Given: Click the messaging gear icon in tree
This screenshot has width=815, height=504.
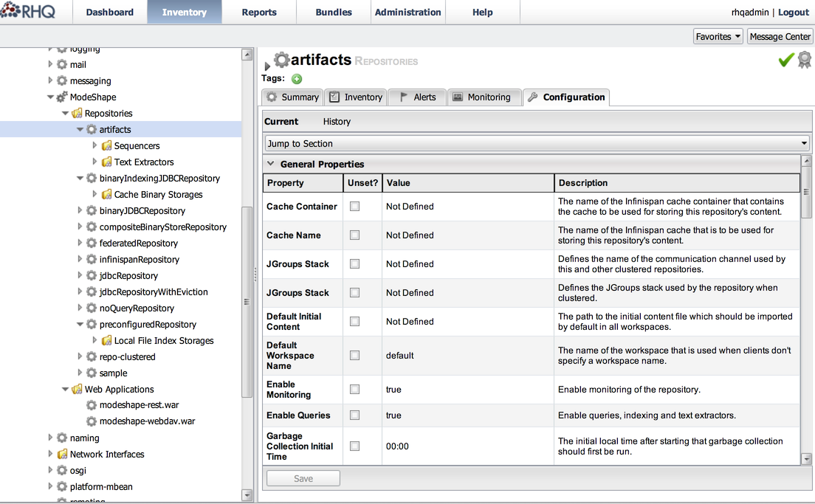Looking at the screenshot, I should pos(62,80).
